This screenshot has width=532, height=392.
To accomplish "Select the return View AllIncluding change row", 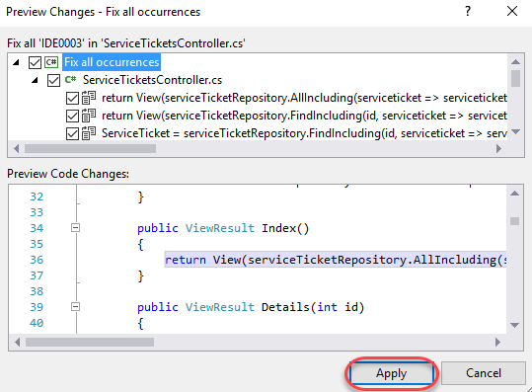I will pos(304,98).
